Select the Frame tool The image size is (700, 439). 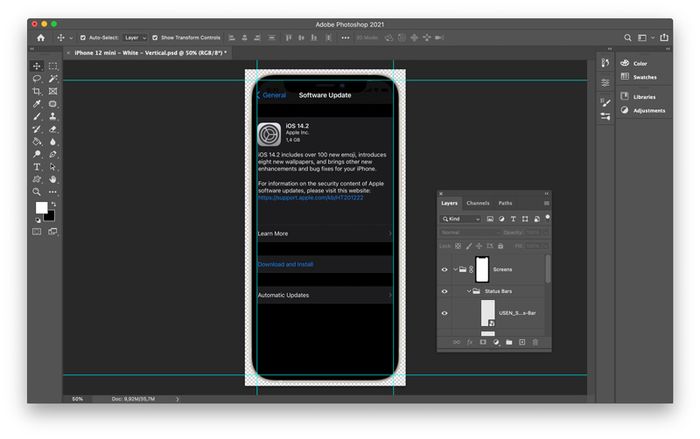tap(53, 91)
